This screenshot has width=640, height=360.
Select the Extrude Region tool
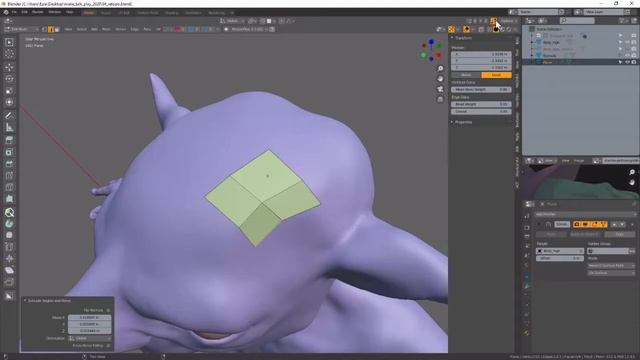pos(9,152)
